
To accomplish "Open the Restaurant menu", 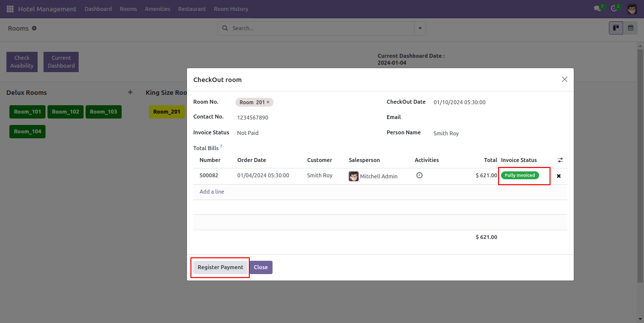I will pyautogui.click(x=192, y=9).
